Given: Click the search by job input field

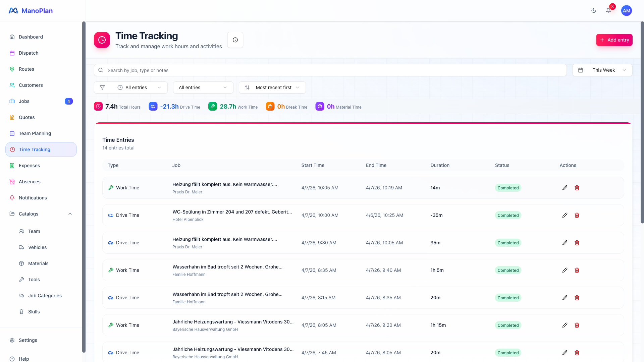Looking at the screenshot, I should 330,70.
